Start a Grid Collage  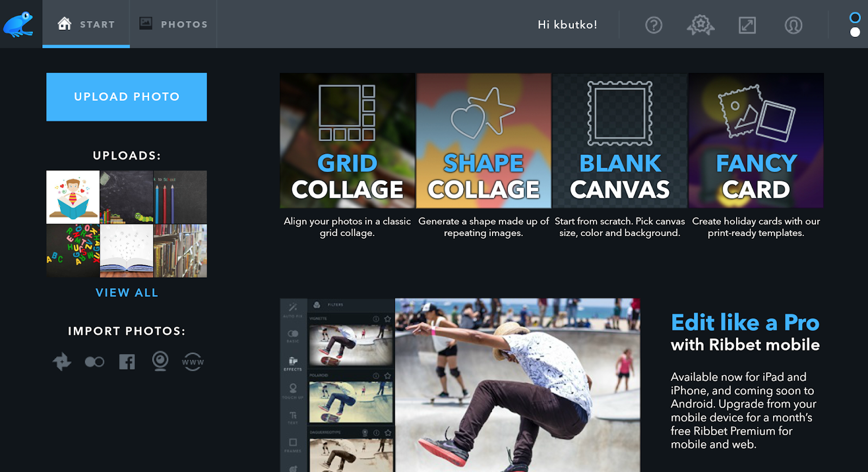coord(347,141)
